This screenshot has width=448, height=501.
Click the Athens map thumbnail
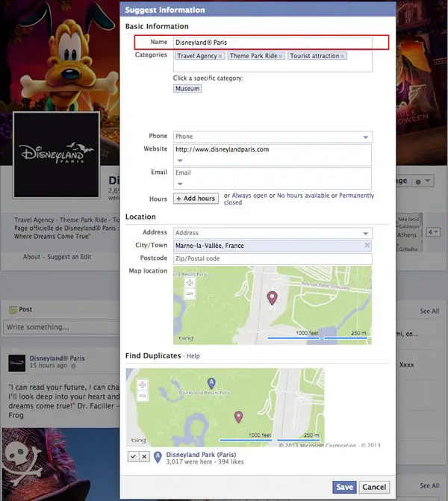coord(409,233)
